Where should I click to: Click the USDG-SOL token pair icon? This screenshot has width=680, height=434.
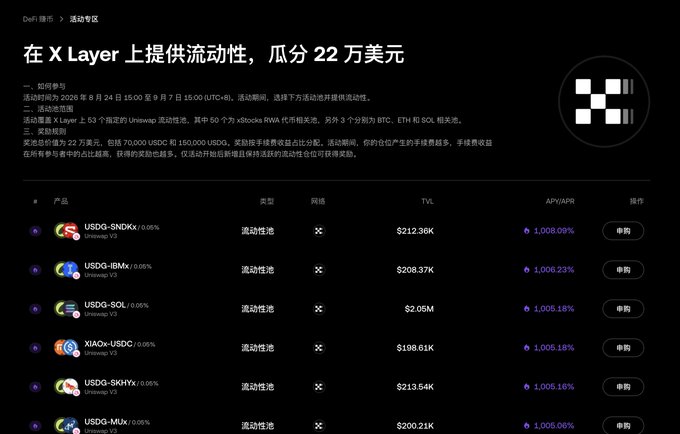[x=67, y=309]
